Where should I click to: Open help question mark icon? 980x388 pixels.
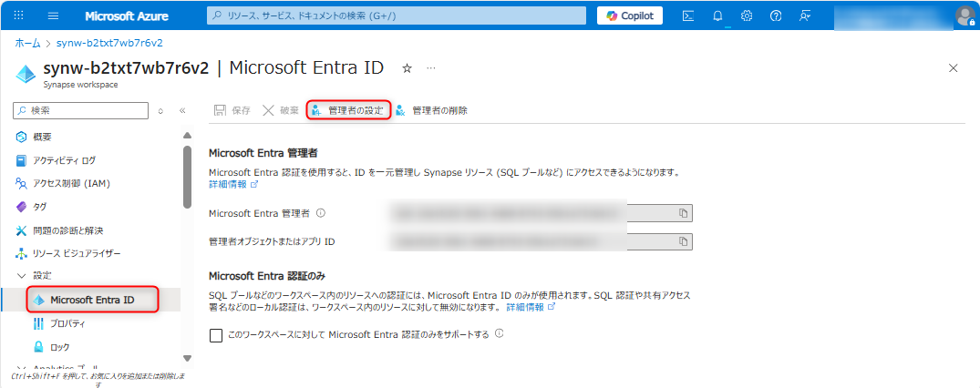click(776, 16)
